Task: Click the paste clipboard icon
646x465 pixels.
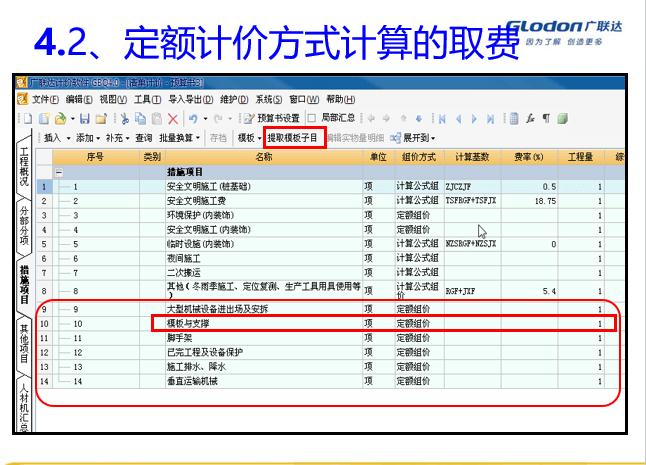Action: 157,119
